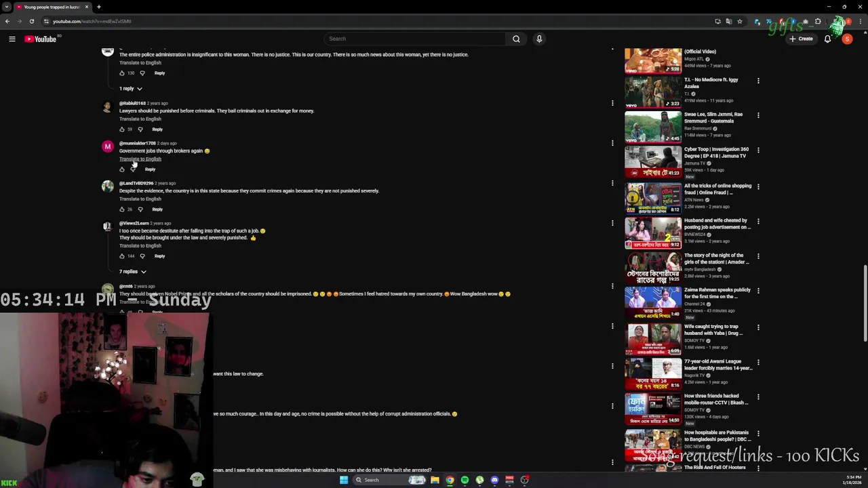The image size is (868, 488).
Task: Translate @munniakter1708's comment to English
Action: pyautogui.click(x=140, y=159)
